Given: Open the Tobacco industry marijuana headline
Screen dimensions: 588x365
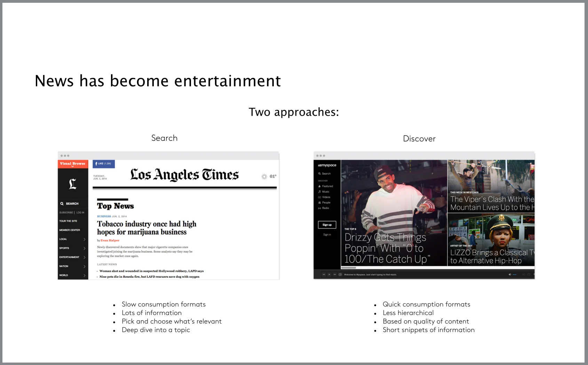Looking at the screenshot, I should coord(146,228).
